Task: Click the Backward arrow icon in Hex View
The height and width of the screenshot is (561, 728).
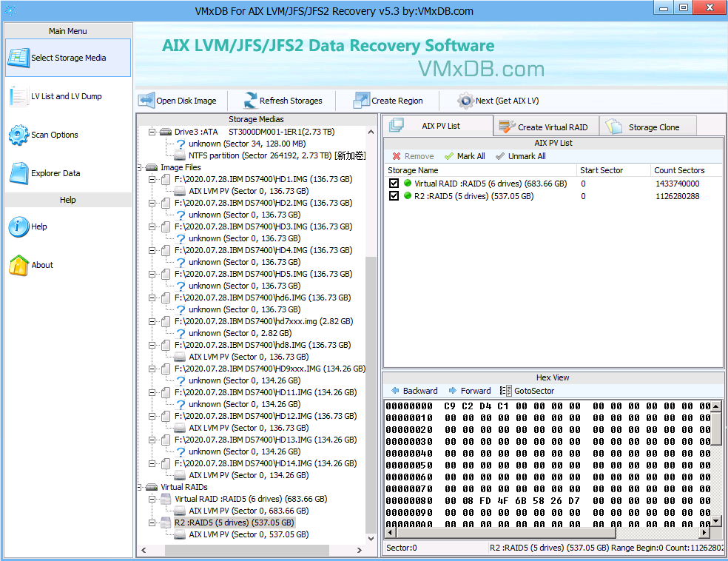Action: point(395,391)
